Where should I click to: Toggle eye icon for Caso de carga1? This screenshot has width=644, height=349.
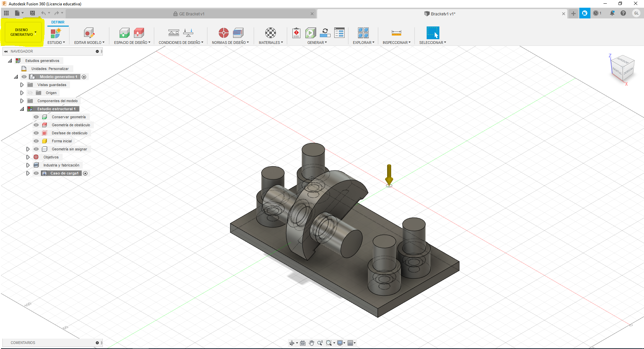point(36,173)
